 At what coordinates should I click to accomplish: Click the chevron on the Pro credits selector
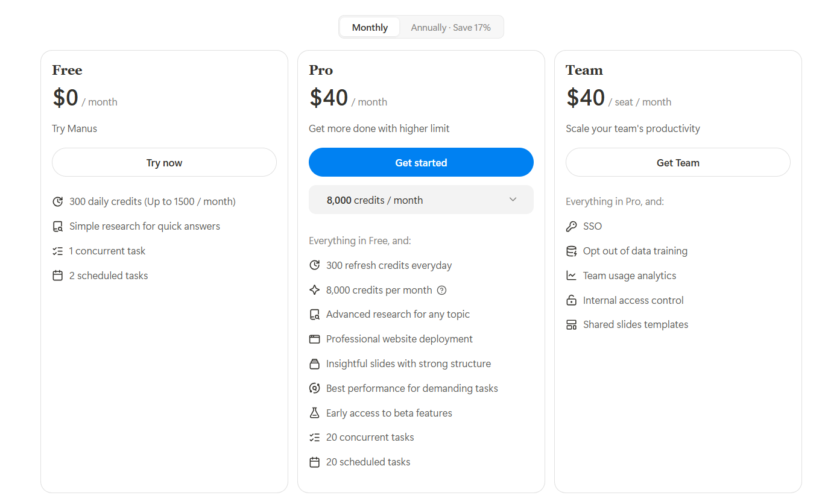click(513, 200)
